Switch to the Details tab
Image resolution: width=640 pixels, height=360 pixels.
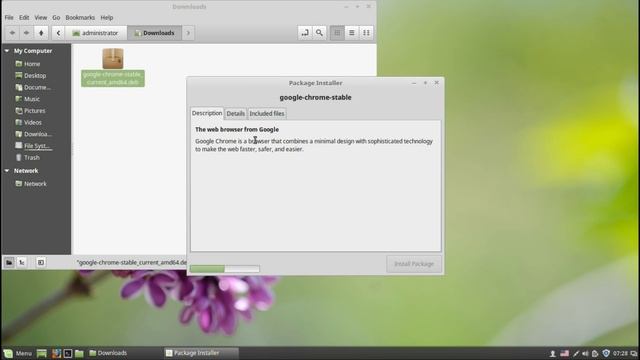click(236, 113)
